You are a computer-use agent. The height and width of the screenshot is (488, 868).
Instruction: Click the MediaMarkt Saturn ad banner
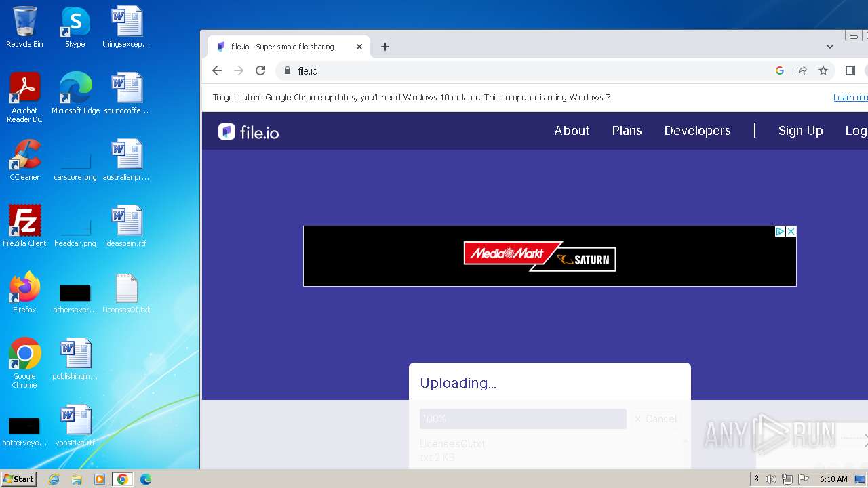tap(549, 256)
